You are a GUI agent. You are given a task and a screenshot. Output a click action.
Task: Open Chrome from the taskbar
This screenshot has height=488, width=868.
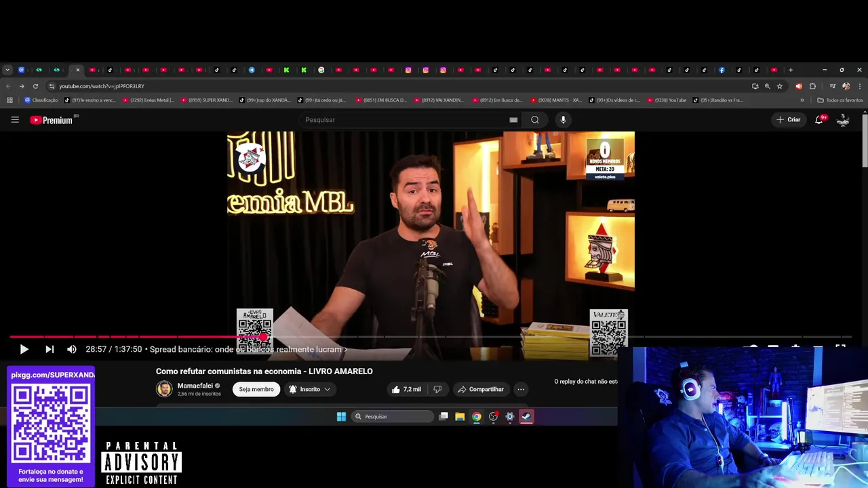click(476, 416)
